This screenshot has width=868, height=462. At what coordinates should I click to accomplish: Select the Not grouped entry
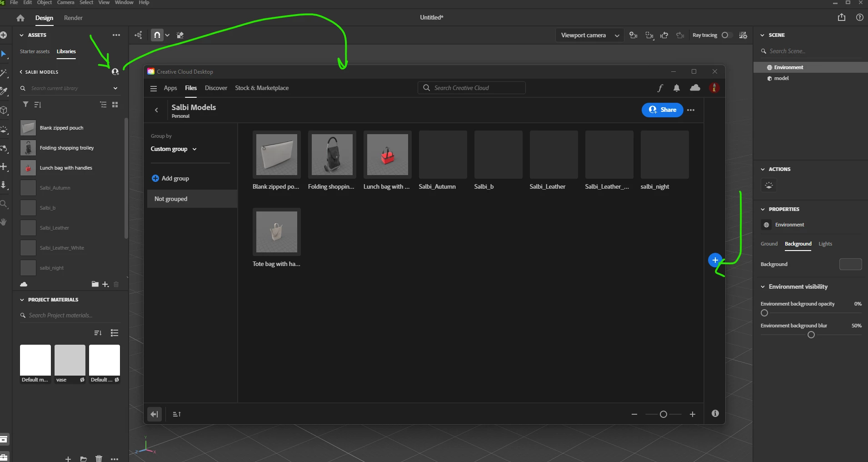[192, 199]
